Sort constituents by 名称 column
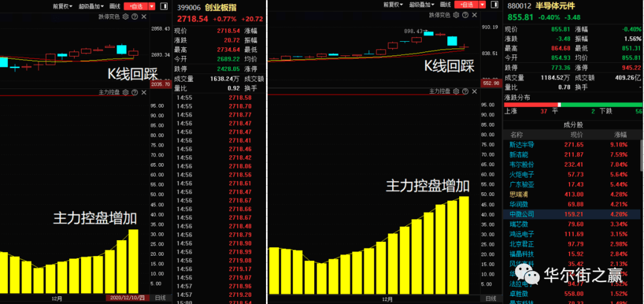The width and height of the screenshot is (644, 304). point(516,134)
